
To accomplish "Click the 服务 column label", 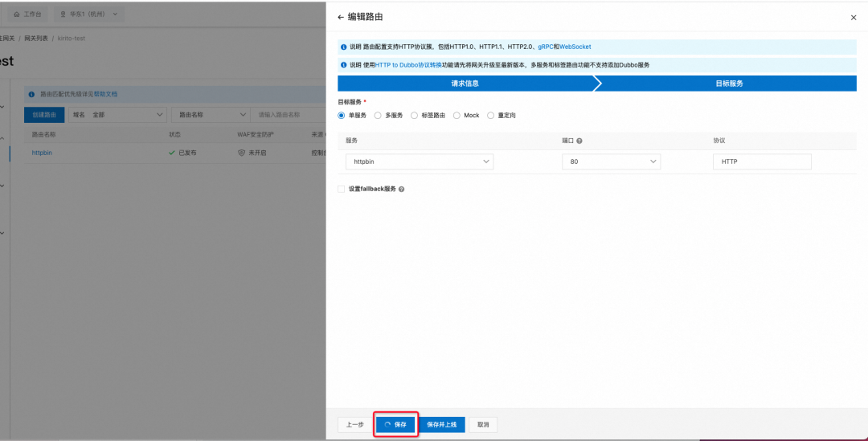I will [351, 141].
